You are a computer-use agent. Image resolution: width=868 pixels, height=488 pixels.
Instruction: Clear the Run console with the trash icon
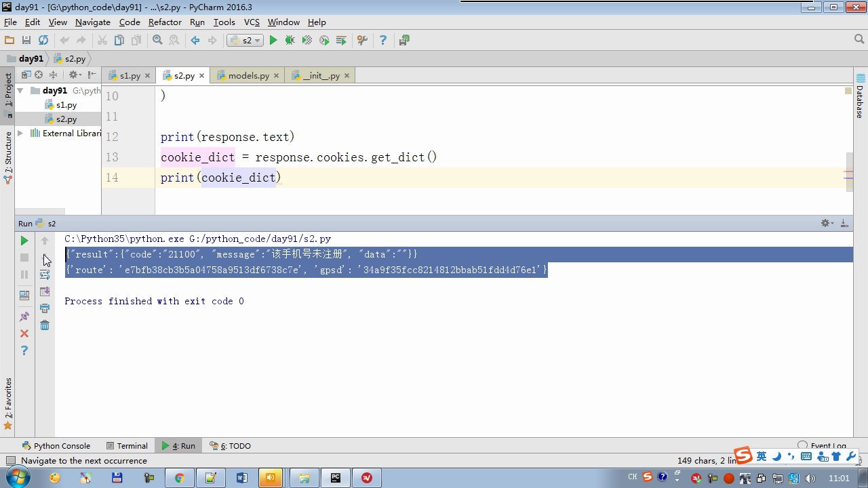(45, 325)
